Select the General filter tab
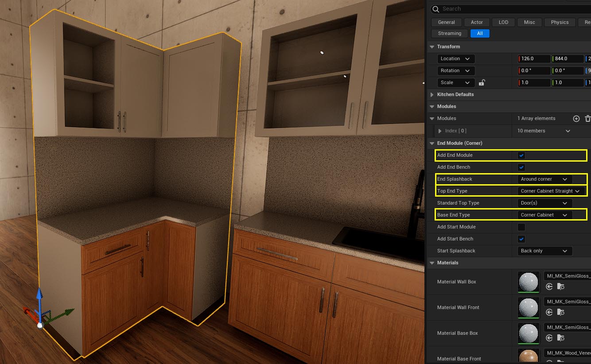Screen dimensions: 591x364 pos(446,22)
